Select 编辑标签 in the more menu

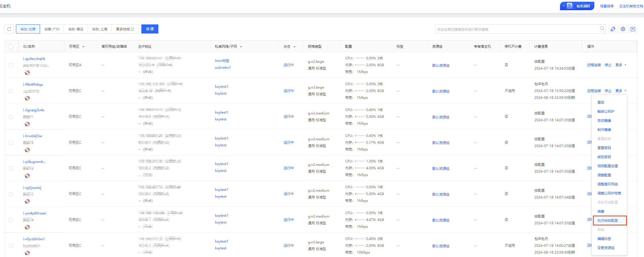pyautogui.click(x=604, y=239)
